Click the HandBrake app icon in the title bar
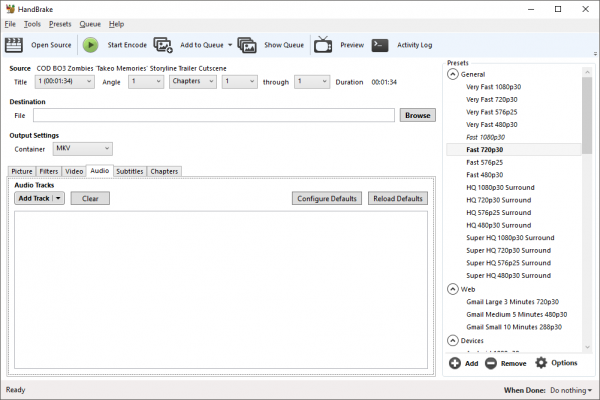This screenshot has height=400, width=600. (x=10, y=9)
